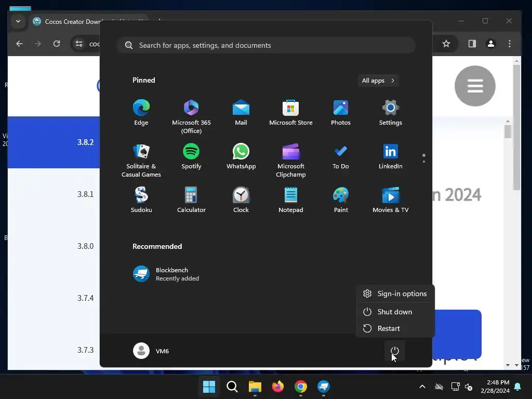Click the Chrome page vertical scrollbar

click(x=517, y=127)
